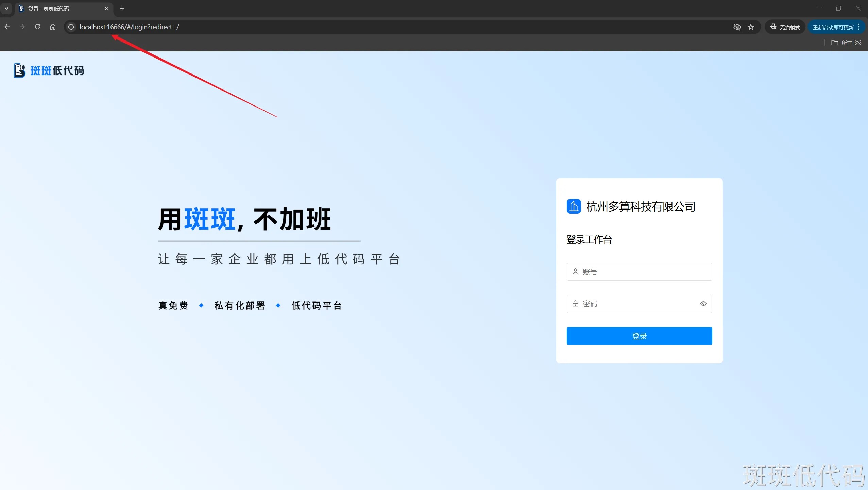
Task: Bookmark this page with the star icon
Action: click(751, 27)
